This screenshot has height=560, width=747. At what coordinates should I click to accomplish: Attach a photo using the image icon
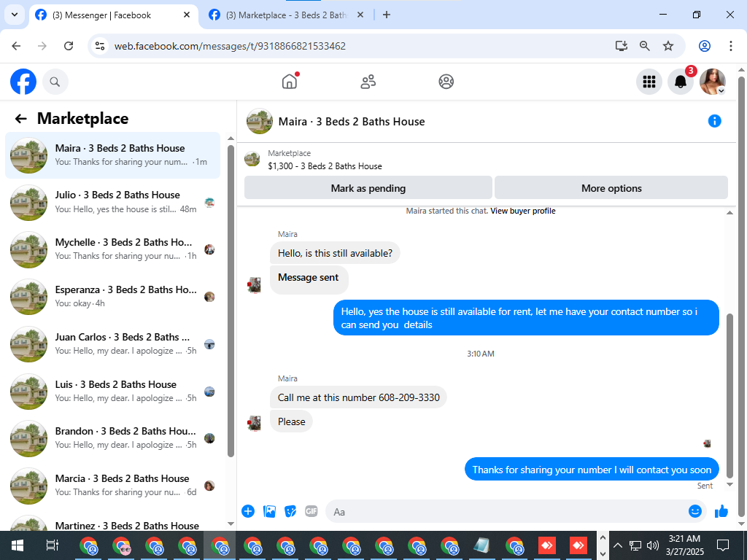click(x=270, y=511)
